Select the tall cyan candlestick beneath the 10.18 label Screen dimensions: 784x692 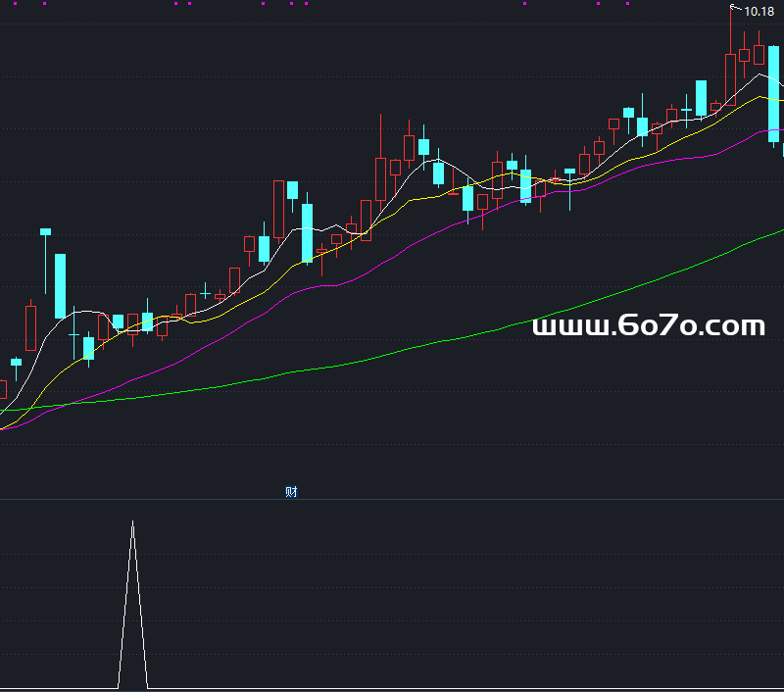coord(773,93)
